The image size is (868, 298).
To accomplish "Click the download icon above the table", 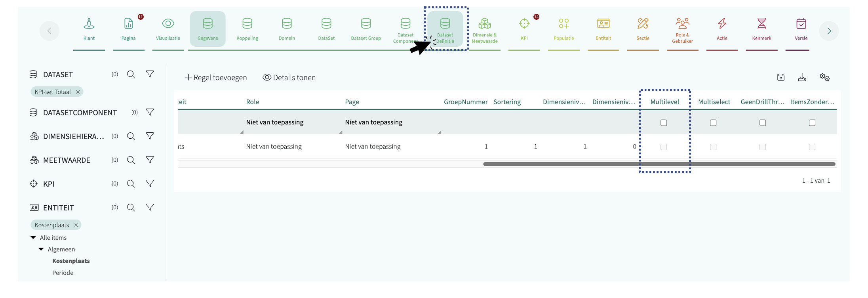I will pos(802,77).
